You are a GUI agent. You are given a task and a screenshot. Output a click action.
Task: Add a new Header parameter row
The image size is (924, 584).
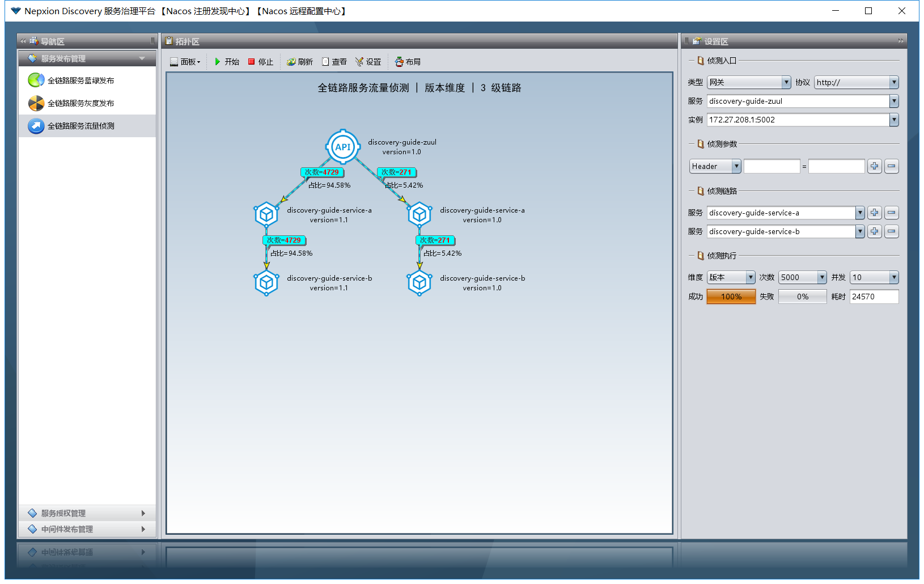click(x=874, y=166)
